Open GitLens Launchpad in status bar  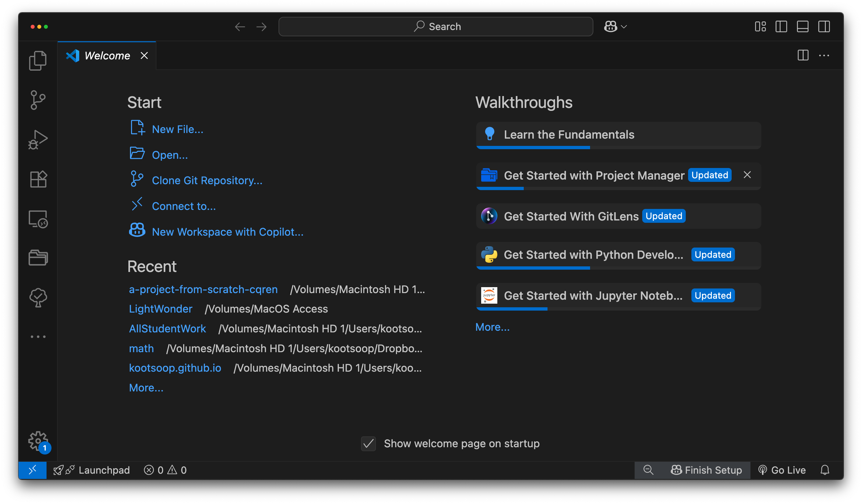tap(92, 470)
